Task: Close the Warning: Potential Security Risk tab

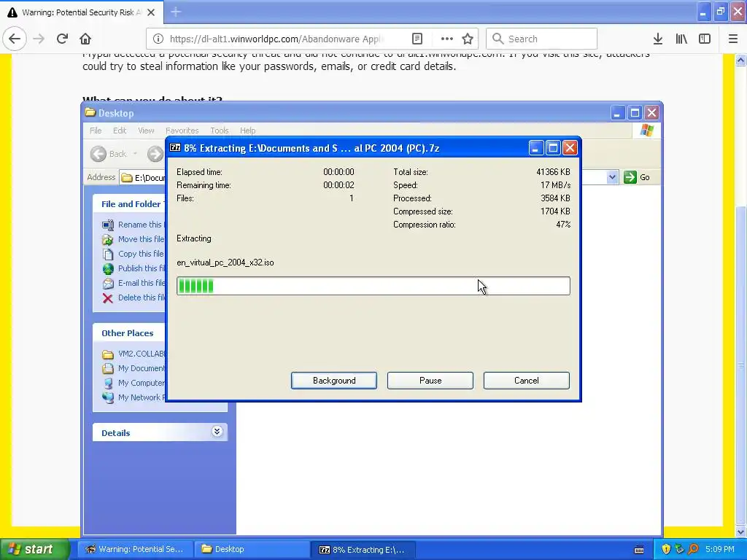Action: coord(150,12)
